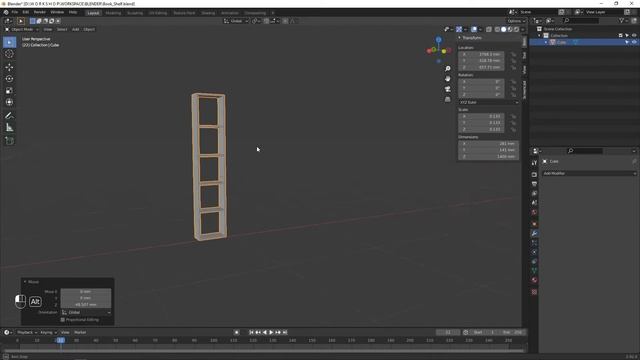Play the animation forward
Image resolution: width=640 pixels, height=360 pixels.
click(x=271, y=332)
